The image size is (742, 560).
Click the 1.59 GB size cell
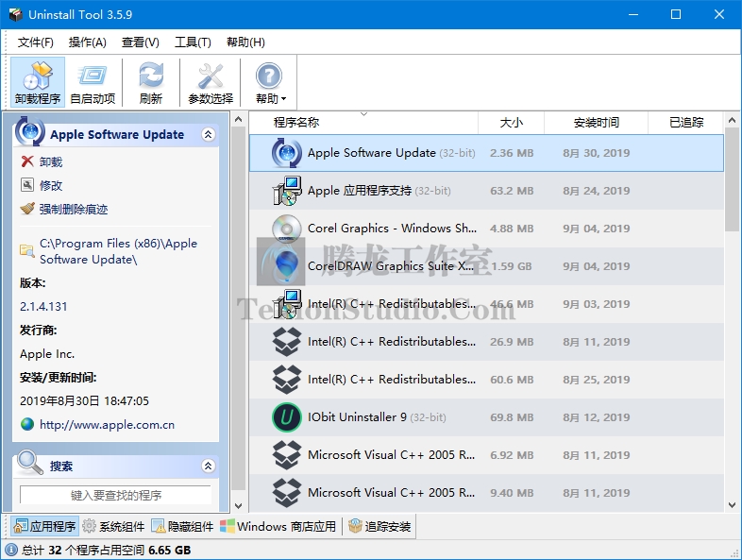512,266
